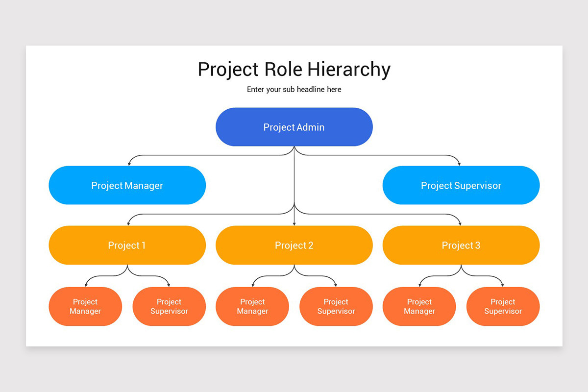The image size is (588, 392).
Task: Select Project Manager under Project 3
Action: (x=419, y=306)
